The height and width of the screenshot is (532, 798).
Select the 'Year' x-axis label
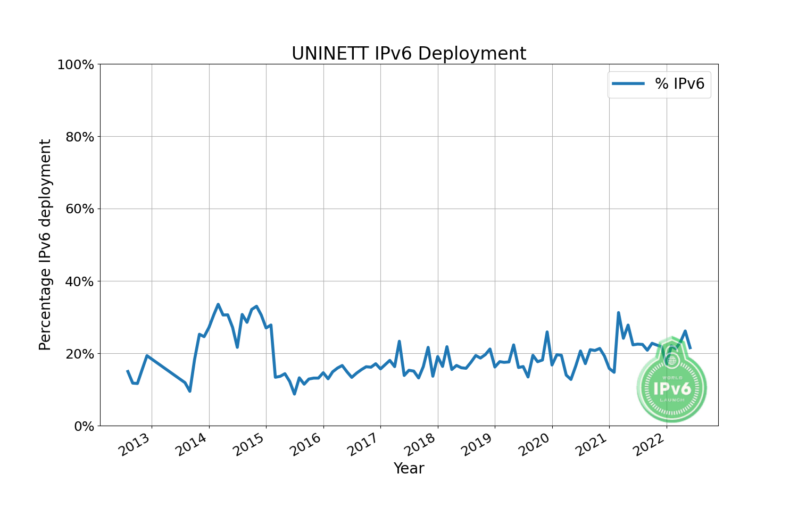point(409,468)
